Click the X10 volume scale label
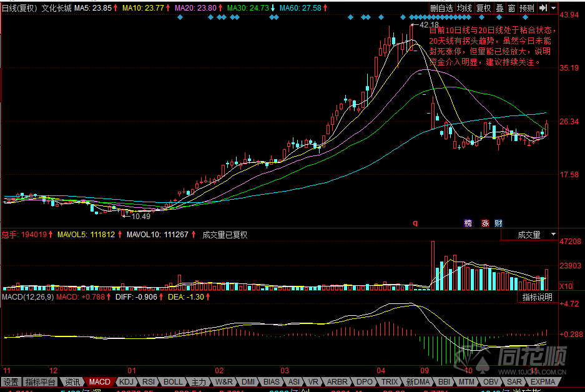Viewport: 585px width, 392px height. click(566, 286)
